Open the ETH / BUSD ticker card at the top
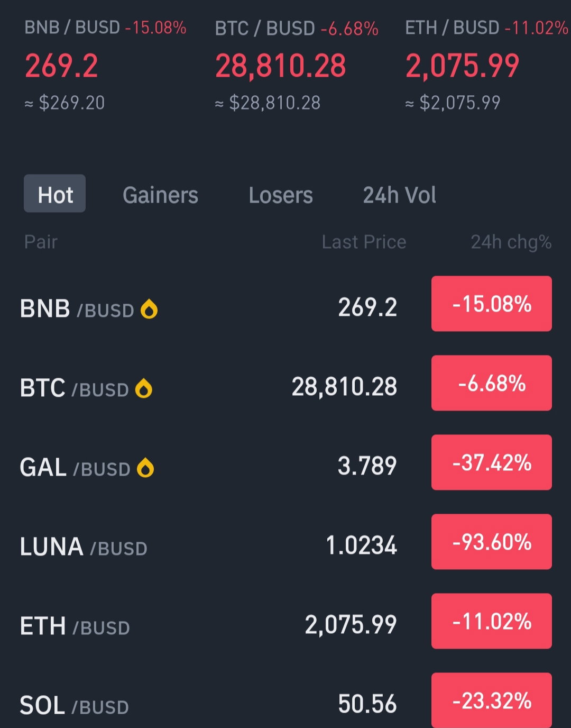The height and width of the screenshot is (728, 571). [486, 65]
